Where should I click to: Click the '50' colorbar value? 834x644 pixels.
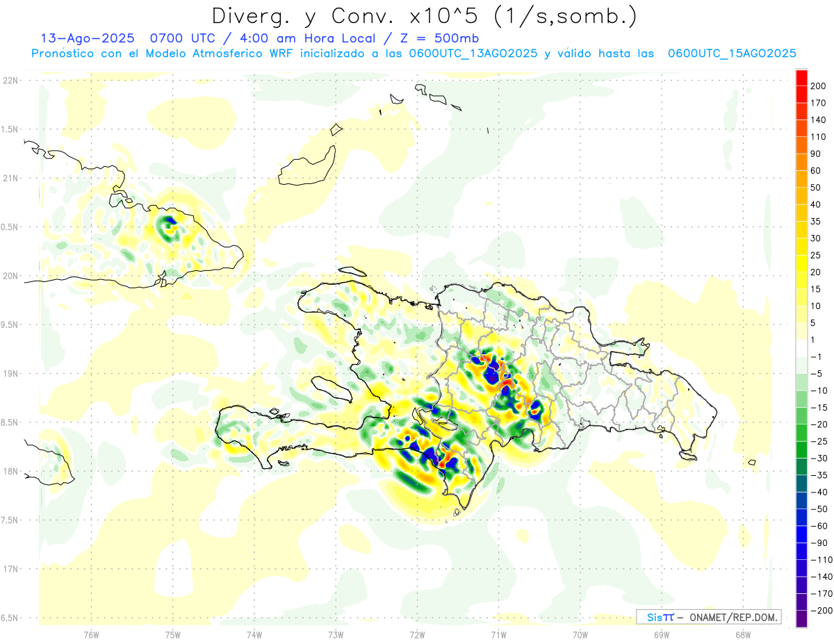click(x=817, y=188)
